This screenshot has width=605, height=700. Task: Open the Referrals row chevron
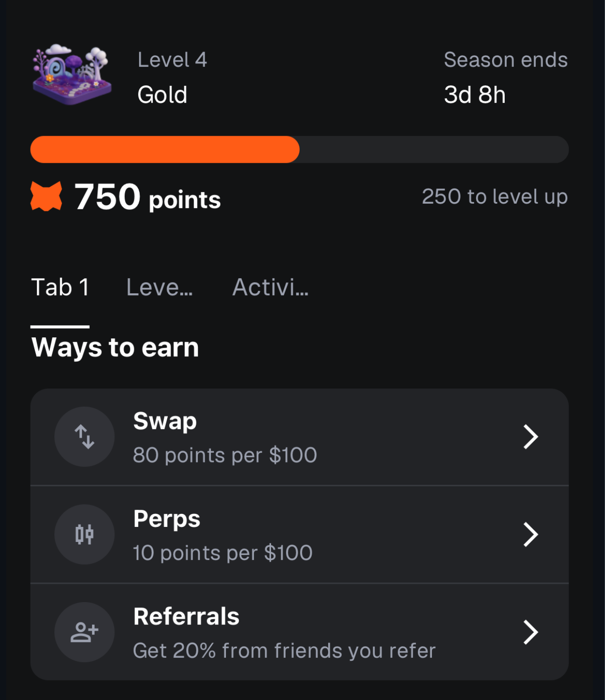(530, 632)
